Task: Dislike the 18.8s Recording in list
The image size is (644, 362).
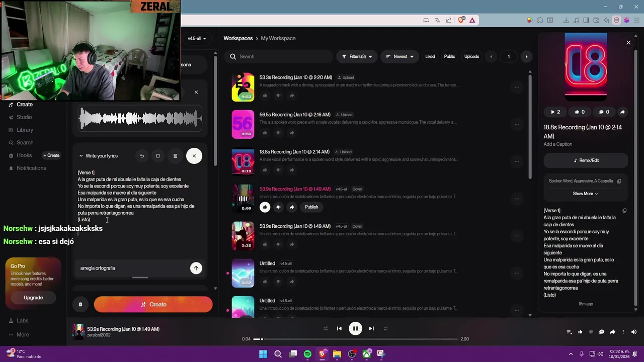Action: (x=278, y=170)
